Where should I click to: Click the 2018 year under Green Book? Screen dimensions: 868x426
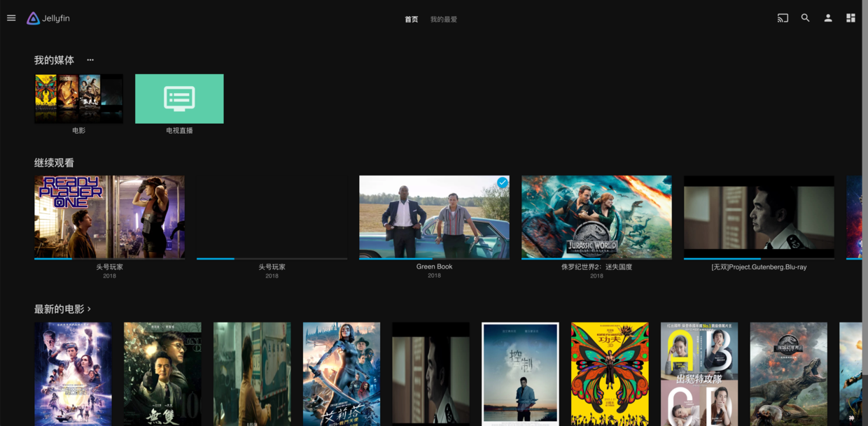coord(434,276)
